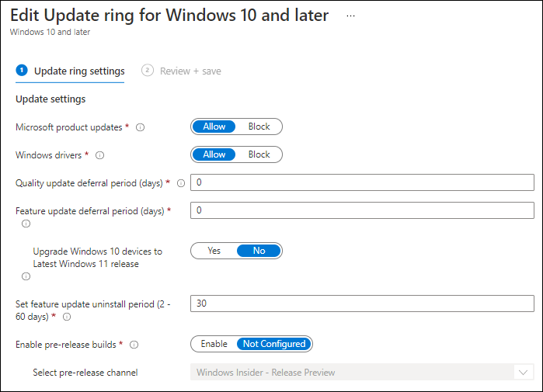Click Quality update deferral period field
Viewport: 543px width, 392px height.
[x=362, y=182]
